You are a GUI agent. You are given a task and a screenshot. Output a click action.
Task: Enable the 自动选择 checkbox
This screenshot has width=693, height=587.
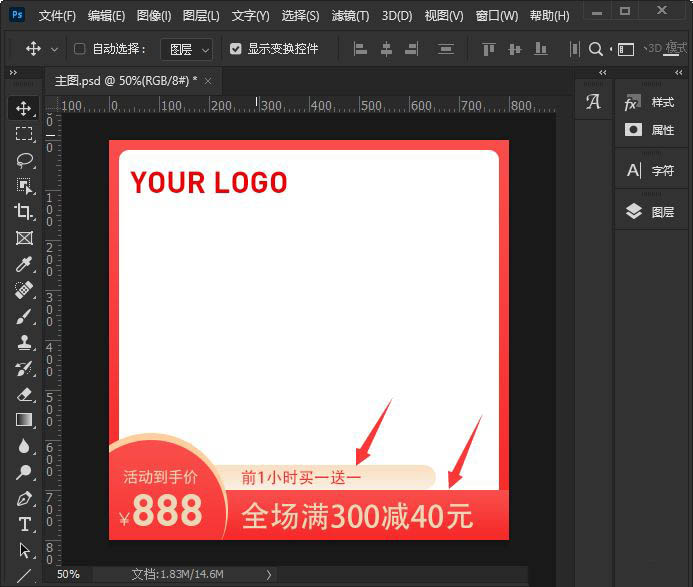click(80, 49)
